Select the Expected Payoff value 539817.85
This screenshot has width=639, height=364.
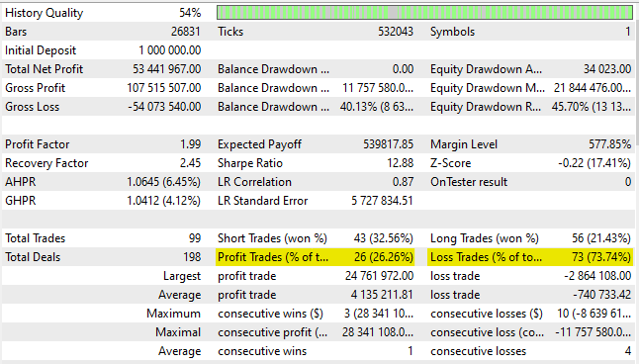point(388,143)
